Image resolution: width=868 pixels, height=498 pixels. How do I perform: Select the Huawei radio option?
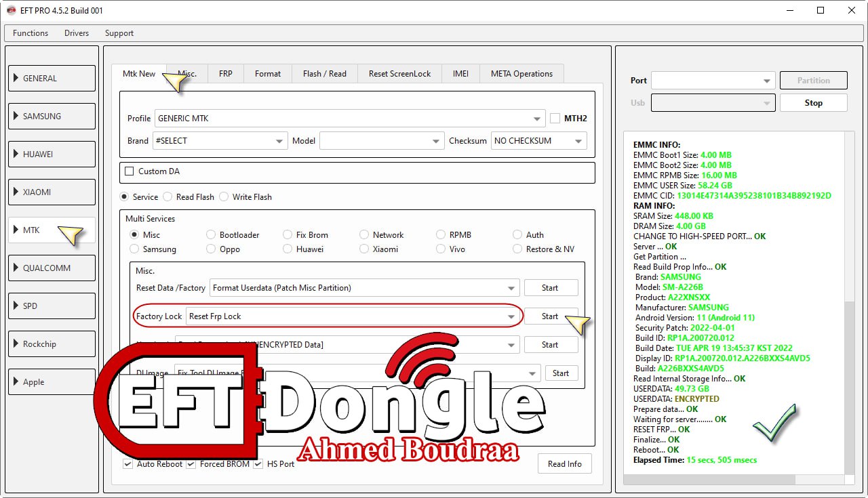tap(288, 249)
